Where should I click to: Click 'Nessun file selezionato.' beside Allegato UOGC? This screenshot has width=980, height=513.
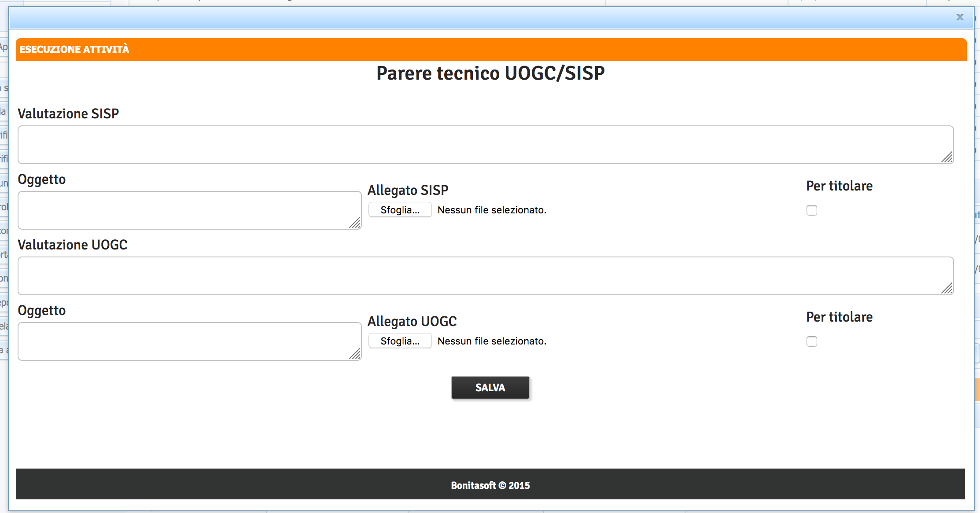coord(492,341)
